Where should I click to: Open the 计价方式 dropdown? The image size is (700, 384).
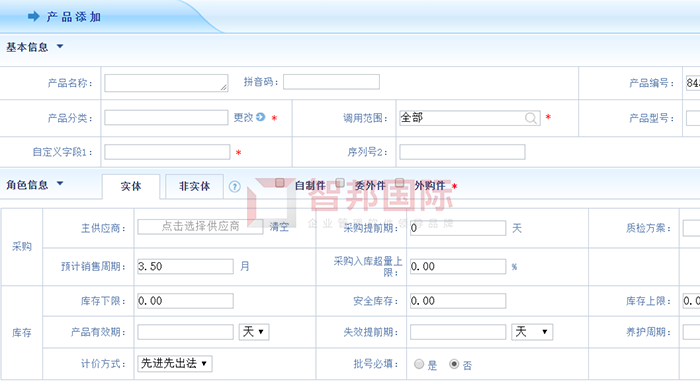pos(175,363)
